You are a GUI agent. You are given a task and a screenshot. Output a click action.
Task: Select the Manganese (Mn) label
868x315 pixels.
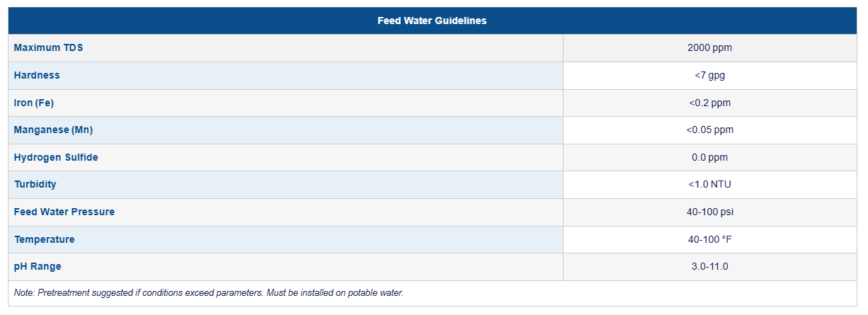[x=53, y=130]
